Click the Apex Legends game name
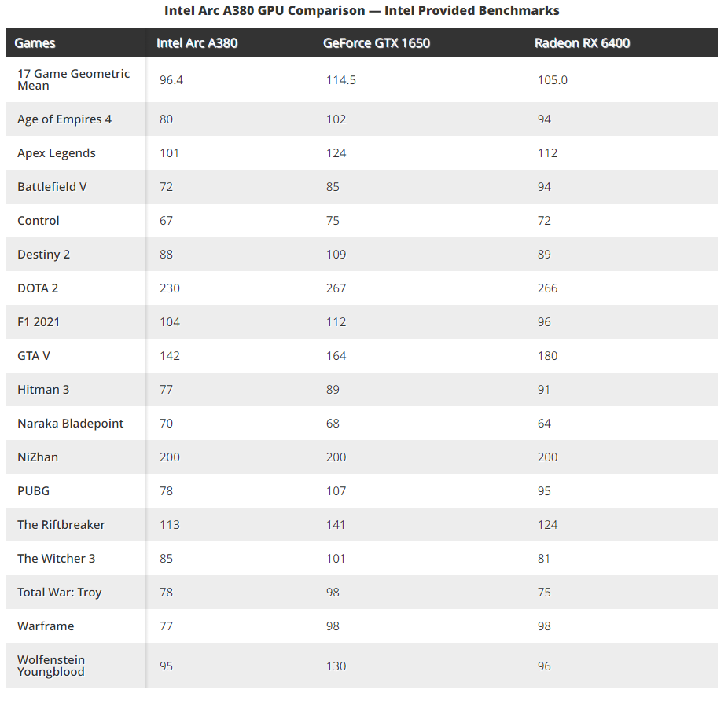 [57, 153]
